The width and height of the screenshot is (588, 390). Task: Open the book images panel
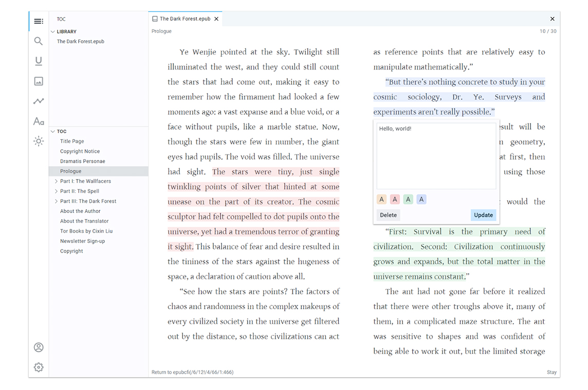tap(39, 81)
